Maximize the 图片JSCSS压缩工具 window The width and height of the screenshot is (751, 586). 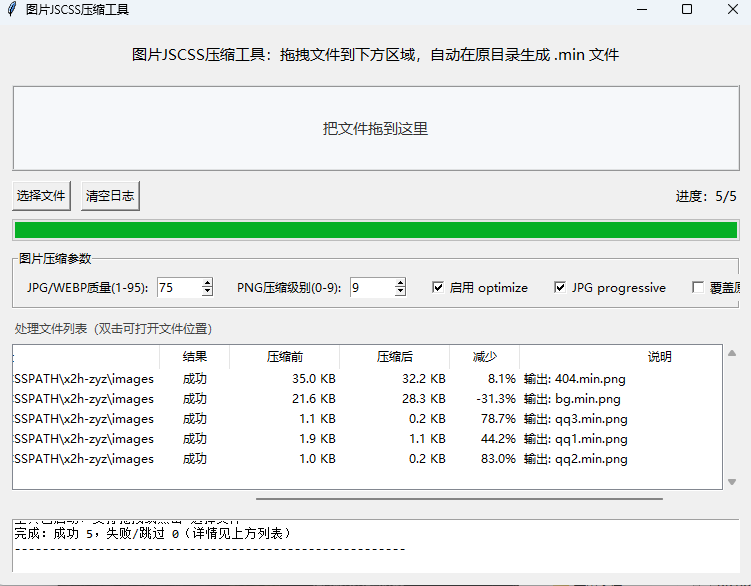tap(687, 9)
